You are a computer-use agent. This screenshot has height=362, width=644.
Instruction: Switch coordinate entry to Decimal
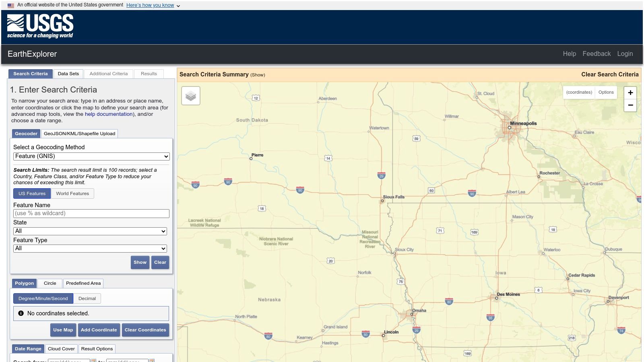click(87, 298)
